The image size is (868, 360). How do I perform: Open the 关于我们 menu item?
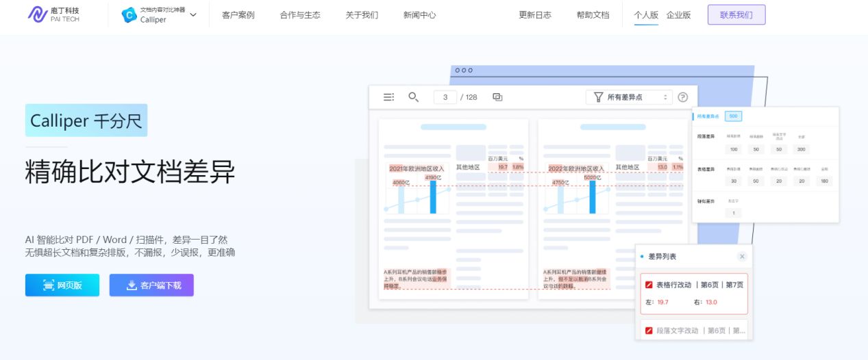(362, 15)
